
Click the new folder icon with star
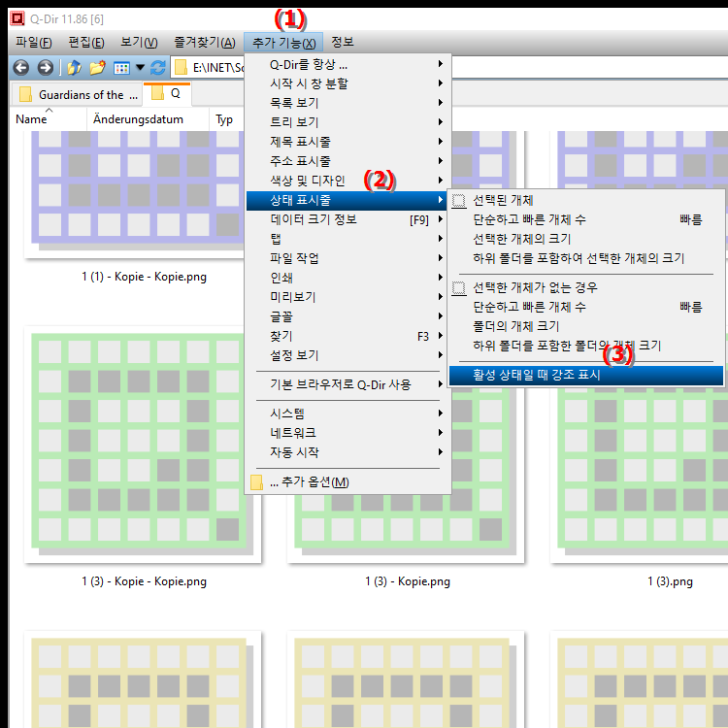coord(97,68)
